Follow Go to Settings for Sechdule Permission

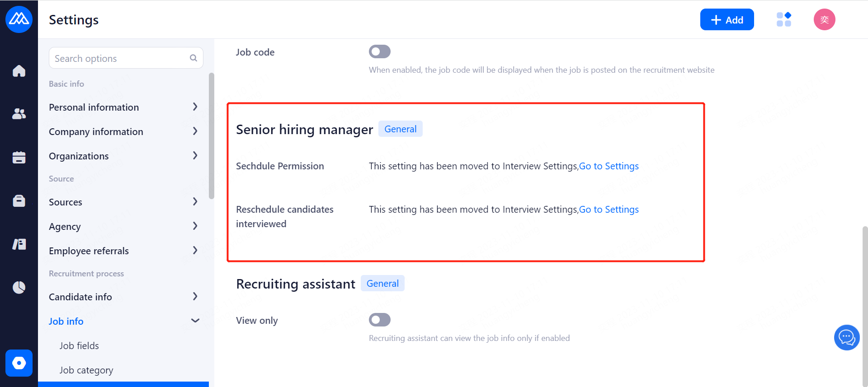609,166
